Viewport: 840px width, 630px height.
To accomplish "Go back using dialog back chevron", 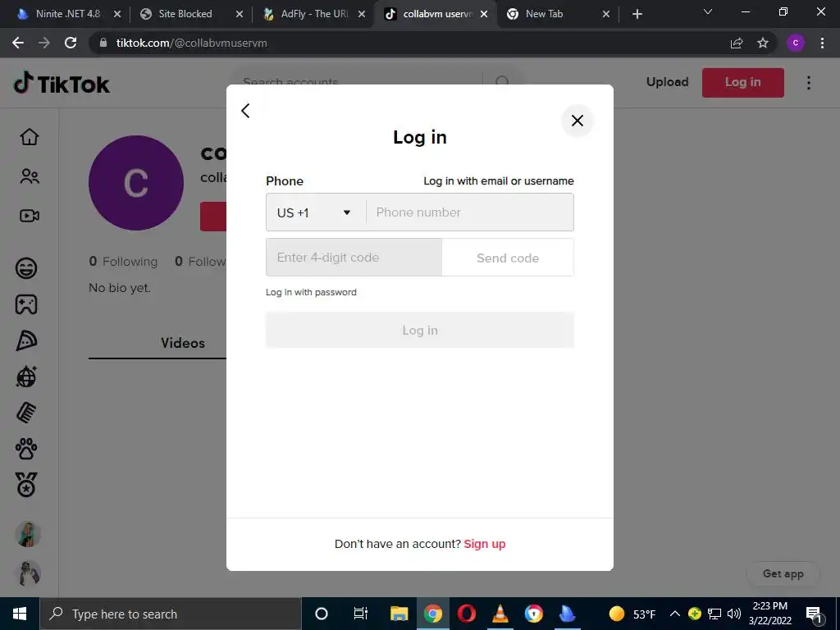I will (x=245, y=111).
